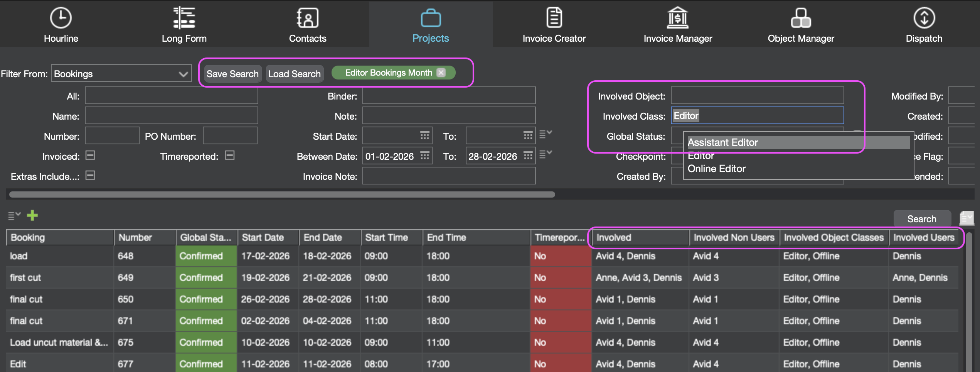Open the Object Manager blocks icon
980x372 pixels.
click(801, 18)
